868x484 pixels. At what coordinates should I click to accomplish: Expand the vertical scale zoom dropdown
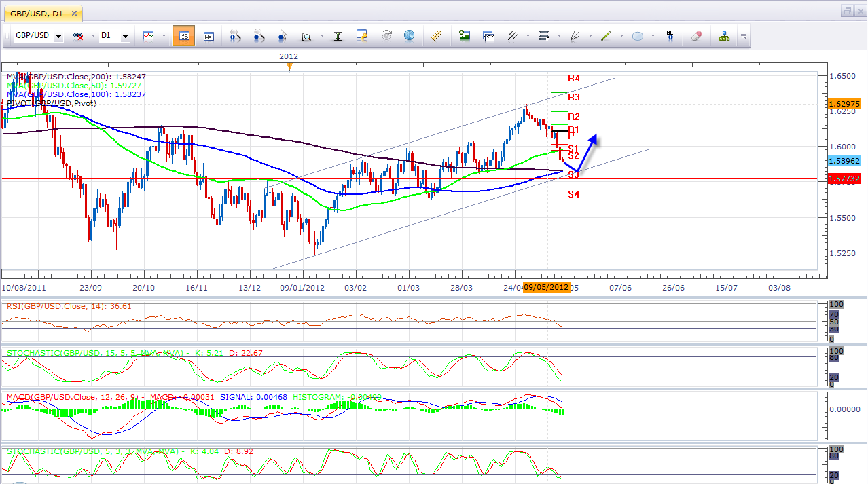(322, 36)
